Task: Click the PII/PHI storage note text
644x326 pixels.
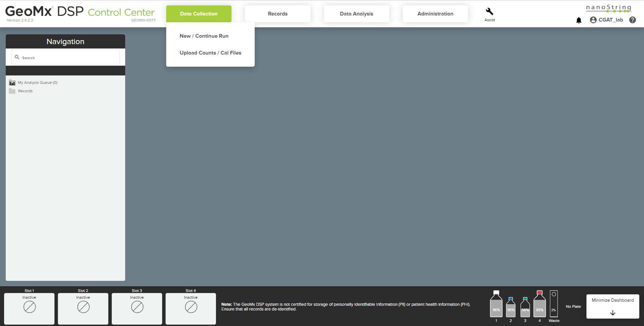Action: (346, 306)
